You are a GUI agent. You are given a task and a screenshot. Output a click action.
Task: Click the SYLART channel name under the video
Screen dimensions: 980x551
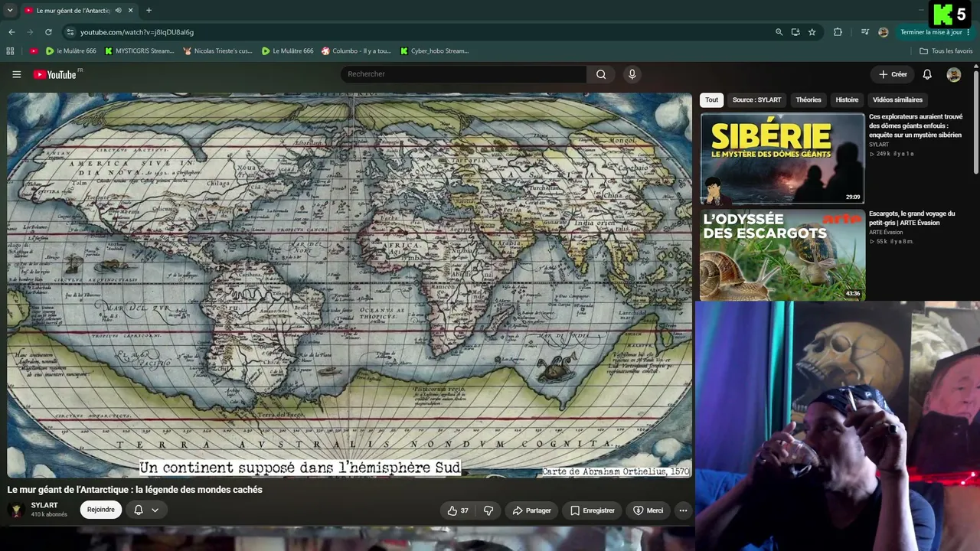coord(44,506)
